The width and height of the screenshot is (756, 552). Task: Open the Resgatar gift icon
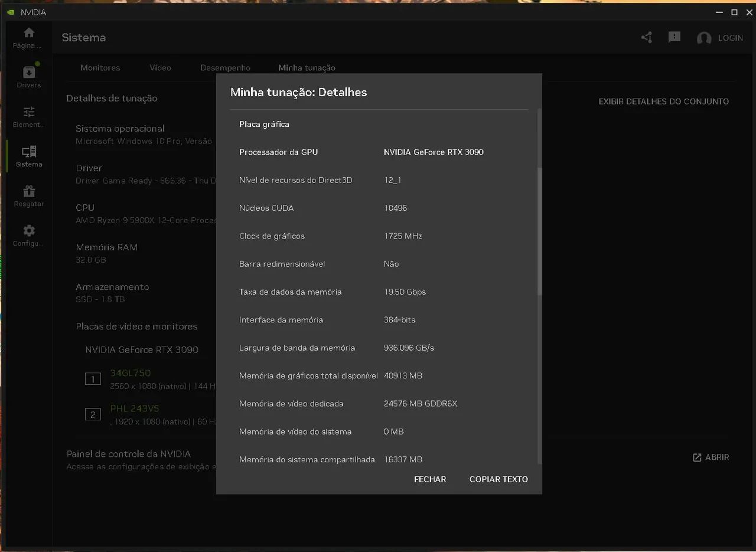coord(28,191)
